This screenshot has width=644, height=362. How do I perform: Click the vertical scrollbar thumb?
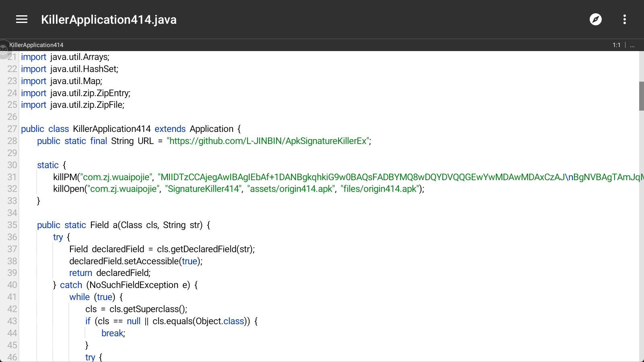pos(641,96)
